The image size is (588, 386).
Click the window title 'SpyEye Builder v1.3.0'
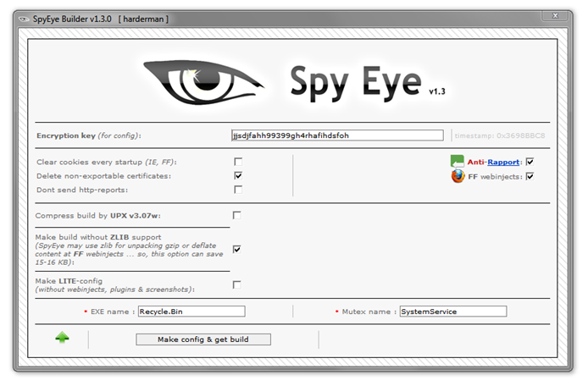point(72,19)
